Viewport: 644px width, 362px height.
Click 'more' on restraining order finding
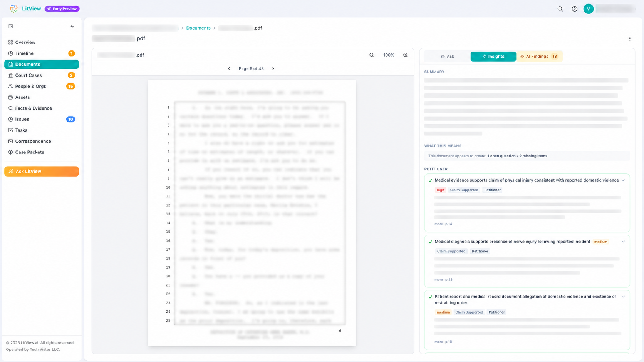coord(439,342)
